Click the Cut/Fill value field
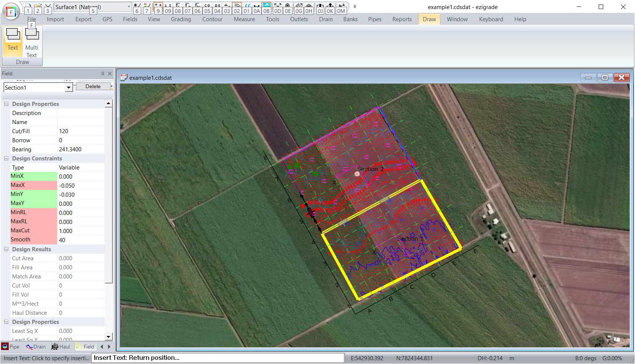635x364 pixels. tap(81, 131)
